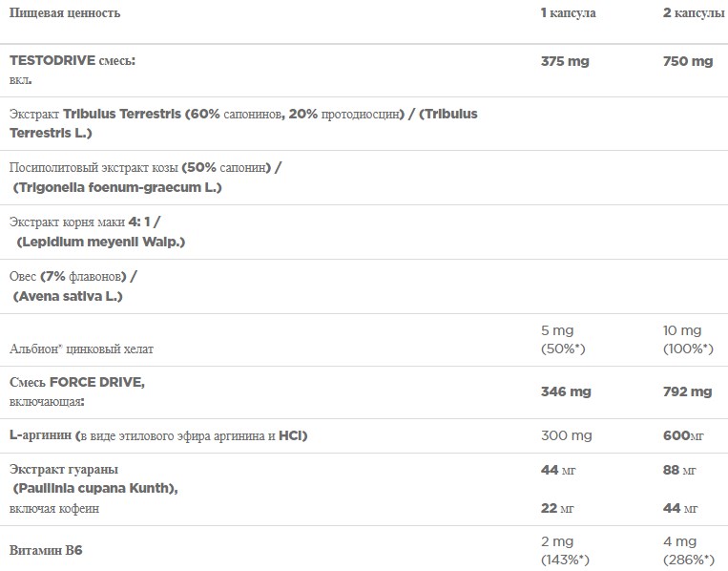Click the 5 mg (50%) zinc value
The width and height of the screenshot is (728, 571).
pyautogui.click(x=563, y=339)
